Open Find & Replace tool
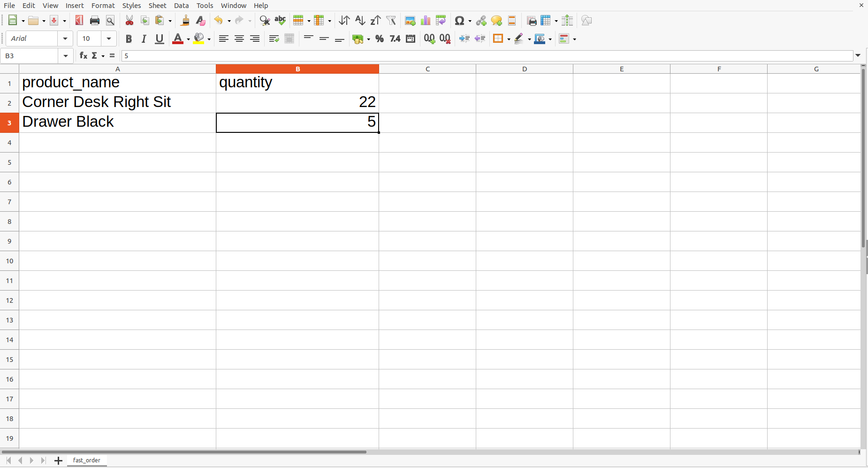The height and width of the screenshot is (468, 868). [265, 20]
